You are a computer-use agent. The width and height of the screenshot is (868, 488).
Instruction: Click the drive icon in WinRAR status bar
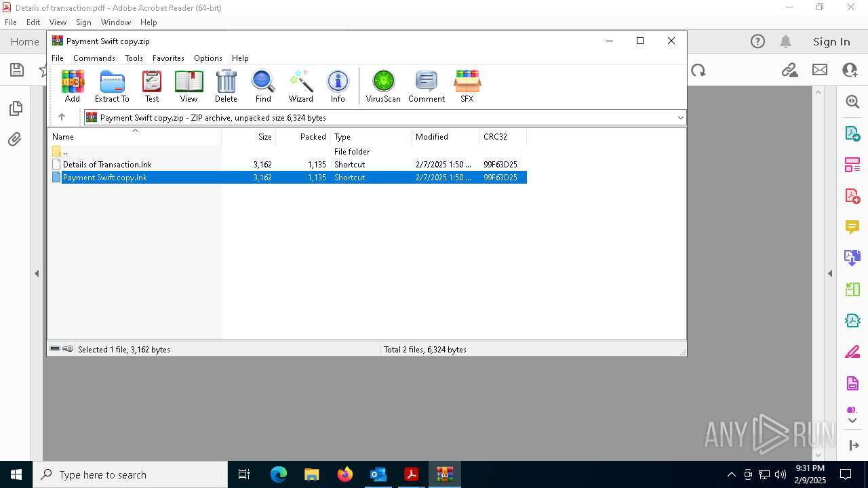click(55, 349)
